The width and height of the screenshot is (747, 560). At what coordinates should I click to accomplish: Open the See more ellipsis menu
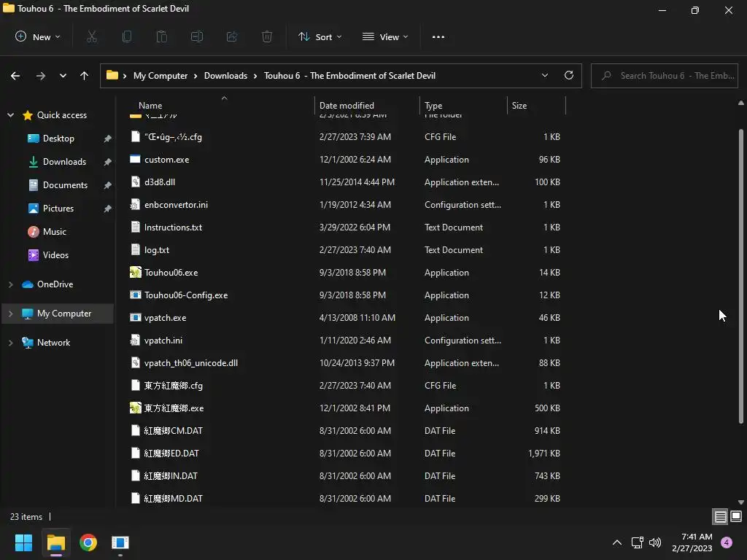(438, 36)
